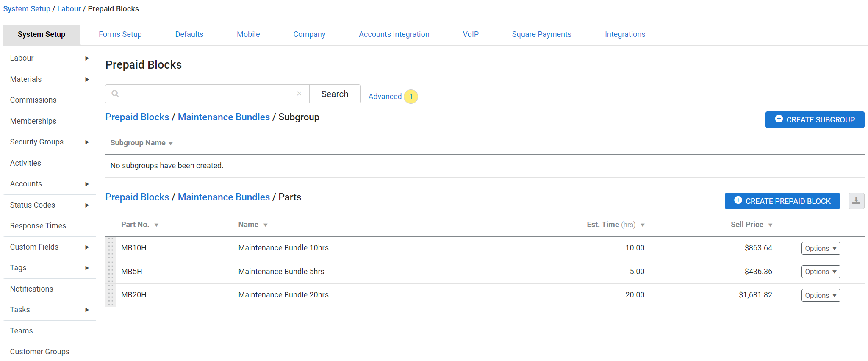Viewport: 868px width, 361px height.
Task: Click the CREATE PREPAID BLOCK button
Action: click(782, 201)
